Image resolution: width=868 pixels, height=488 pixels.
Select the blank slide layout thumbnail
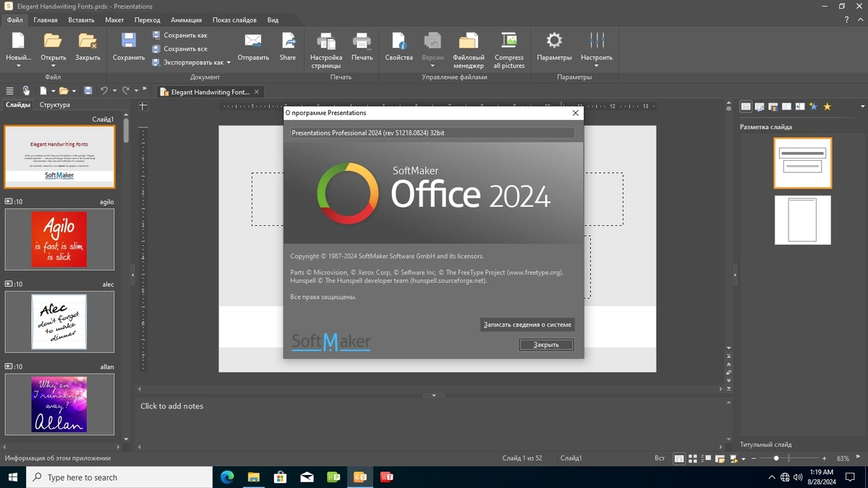[x=803, y=220]
